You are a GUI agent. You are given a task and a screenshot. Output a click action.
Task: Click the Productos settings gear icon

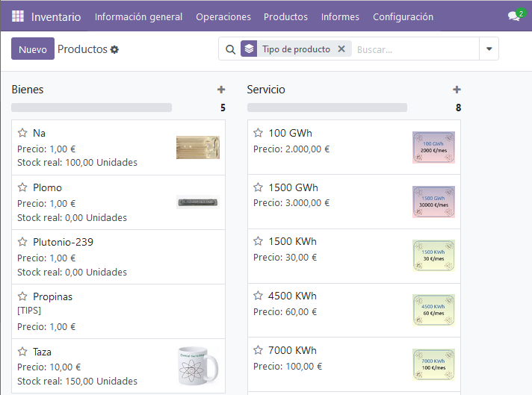[x=114, y=49]
